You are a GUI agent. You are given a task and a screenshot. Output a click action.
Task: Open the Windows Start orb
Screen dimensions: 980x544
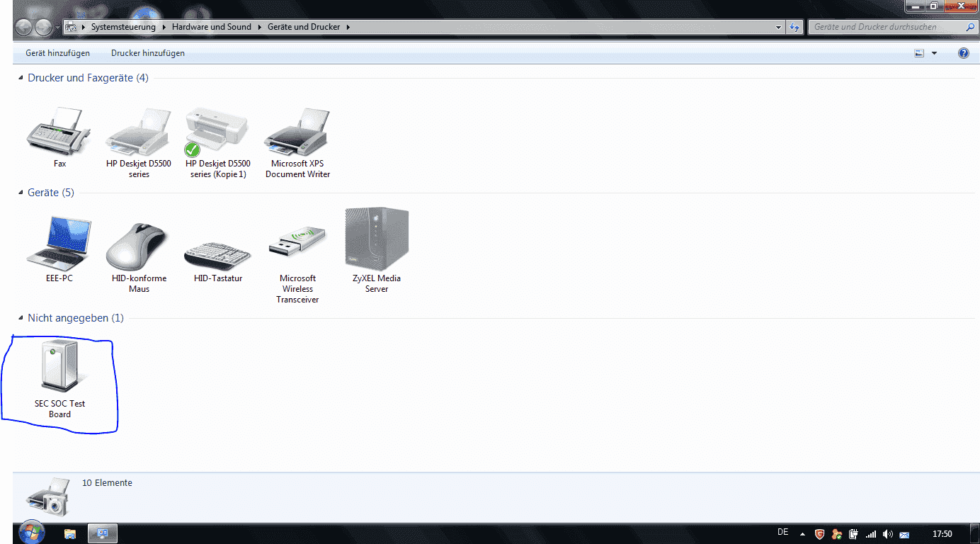click(32, 532)
